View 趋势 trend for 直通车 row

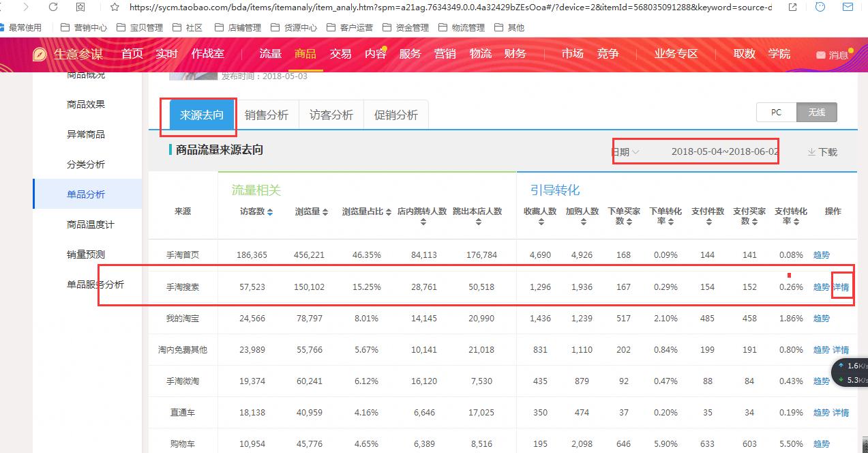coord(821,413)
